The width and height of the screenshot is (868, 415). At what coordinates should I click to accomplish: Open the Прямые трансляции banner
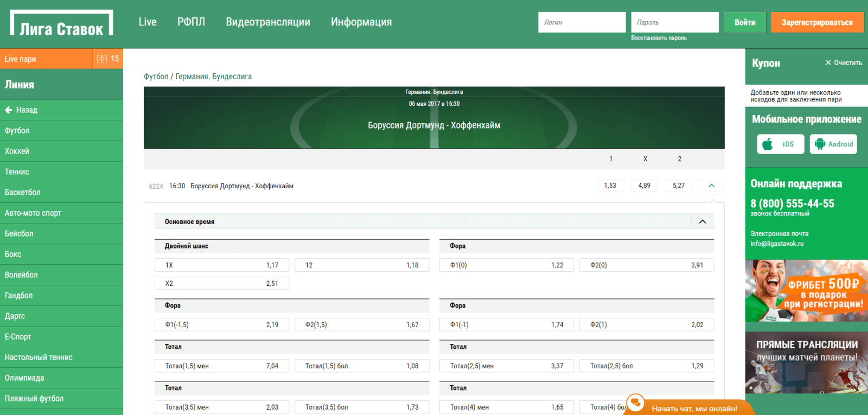(x=807, y=363)
